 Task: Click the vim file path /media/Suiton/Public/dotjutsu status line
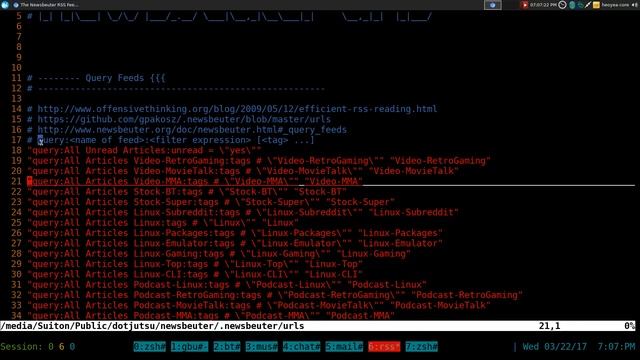pyautogui.click(x=152, y=326)
